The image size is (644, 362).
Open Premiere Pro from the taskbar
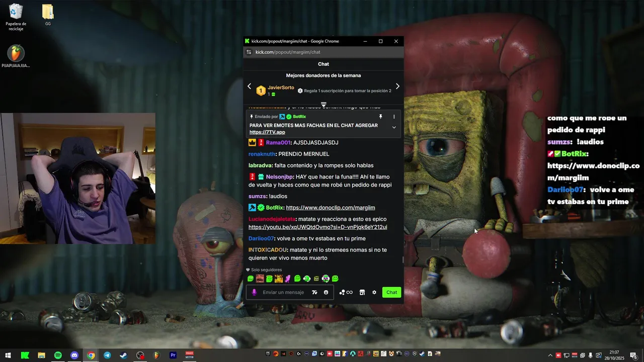point(173,355)
